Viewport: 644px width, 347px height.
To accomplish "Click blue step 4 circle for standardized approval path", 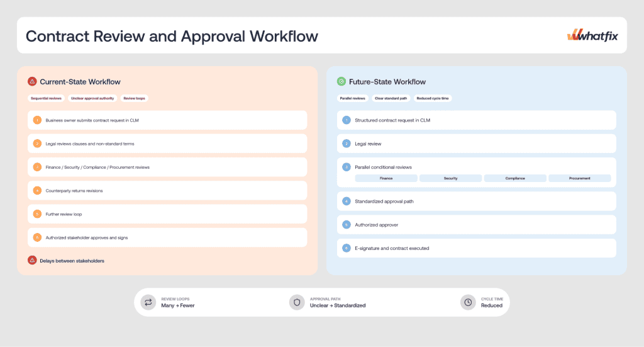I will click(347, 201).
